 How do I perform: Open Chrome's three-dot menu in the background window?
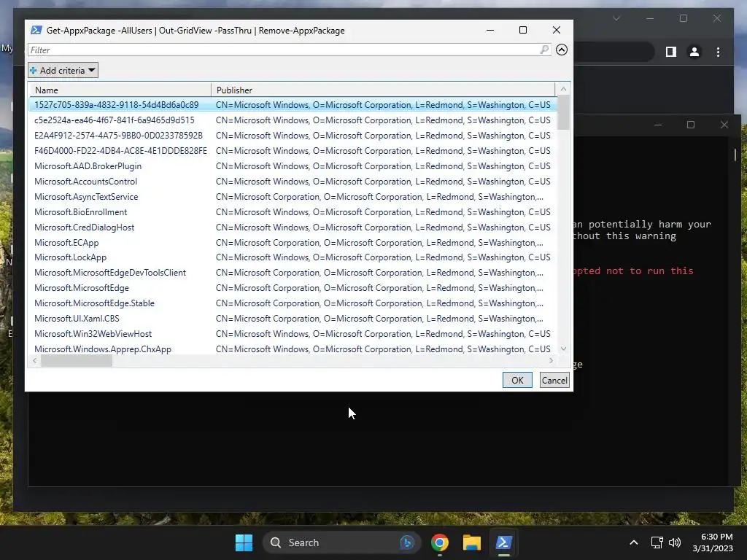coord(718,52)
